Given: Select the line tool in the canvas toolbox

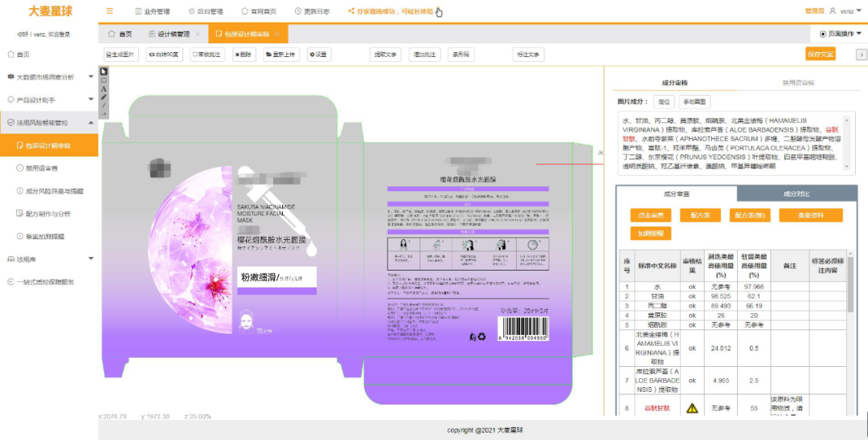Looking at the screenshot, I should 104,105.
